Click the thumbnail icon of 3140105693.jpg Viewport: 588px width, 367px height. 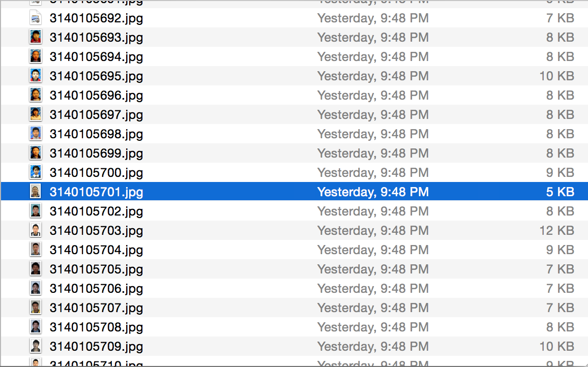tap(36, 37)
